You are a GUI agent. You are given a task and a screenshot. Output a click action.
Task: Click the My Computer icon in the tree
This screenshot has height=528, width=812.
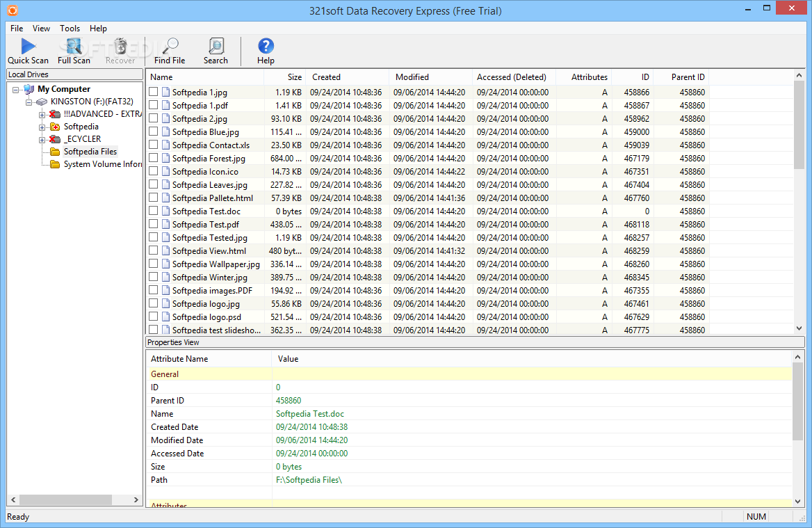(x=29, y=89)
